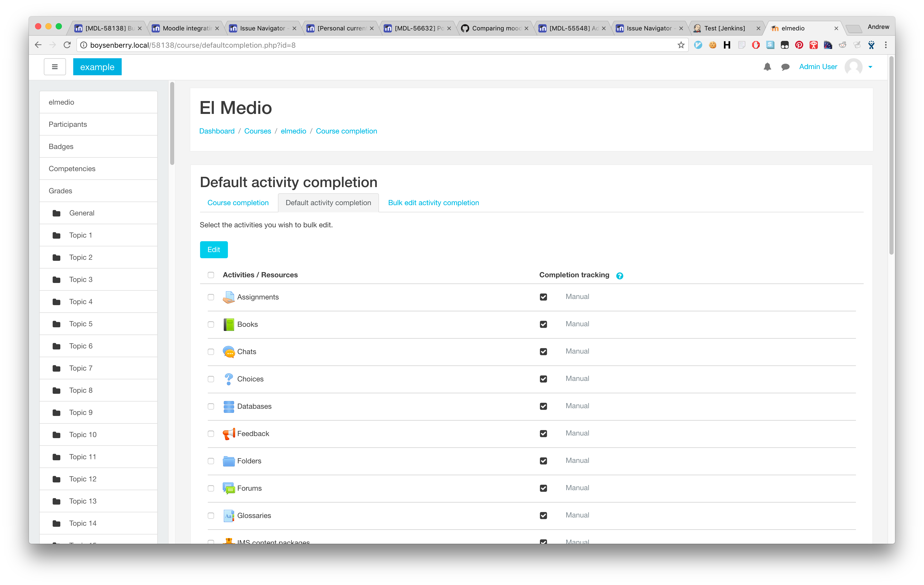Image resolution: width=924 pixels, height=585 pixels.
Task: Select the Folders row checkbox
Action: click(x=211, y=461)
